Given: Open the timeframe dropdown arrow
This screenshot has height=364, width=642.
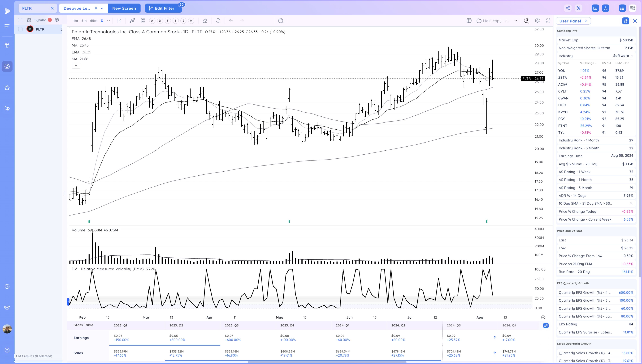Looking at the screenshot, I should point(108,21).
